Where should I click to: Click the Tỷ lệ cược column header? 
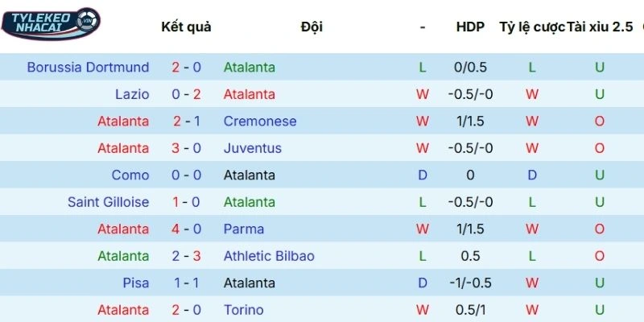531,27
